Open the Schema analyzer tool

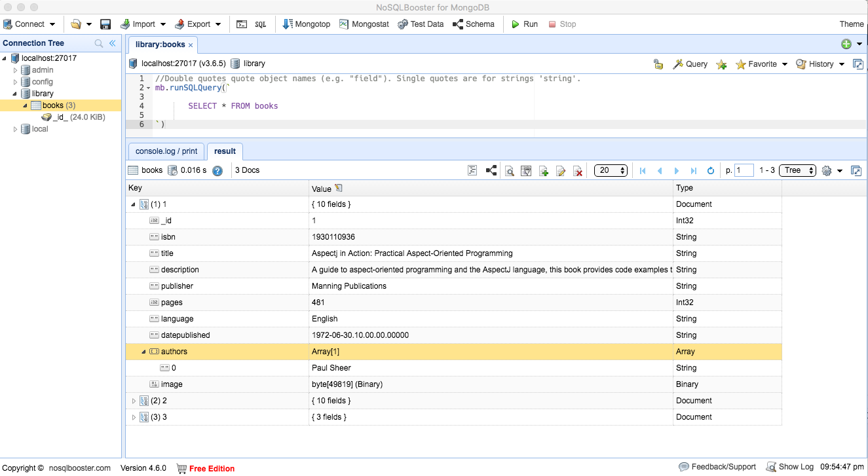pyautogui.click(x=473, y=24)
